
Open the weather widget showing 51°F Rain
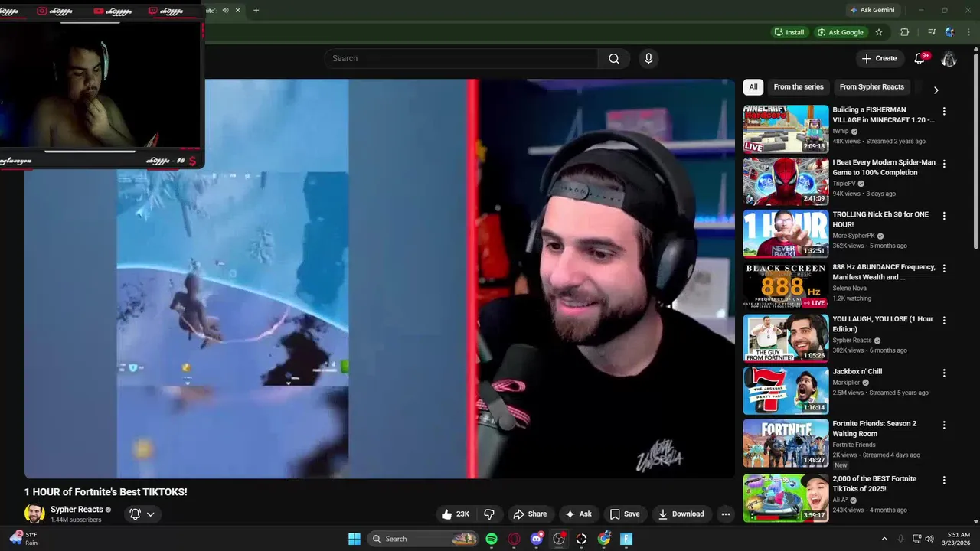23,539
